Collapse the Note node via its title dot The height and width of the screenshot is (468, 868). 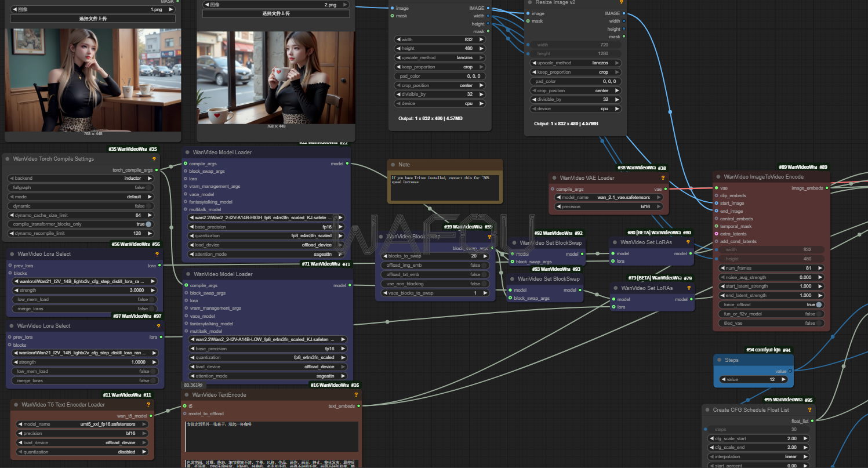tap(393, 165)
